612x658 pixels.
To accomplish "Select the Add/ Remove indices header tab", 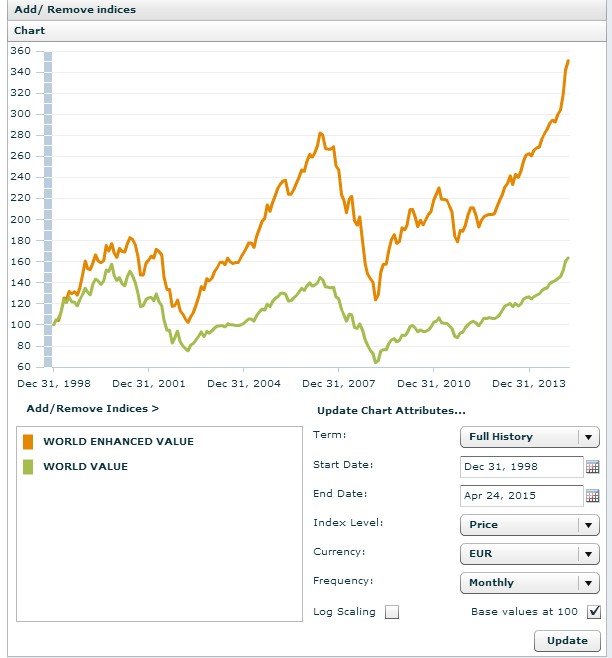I will 75,9.
